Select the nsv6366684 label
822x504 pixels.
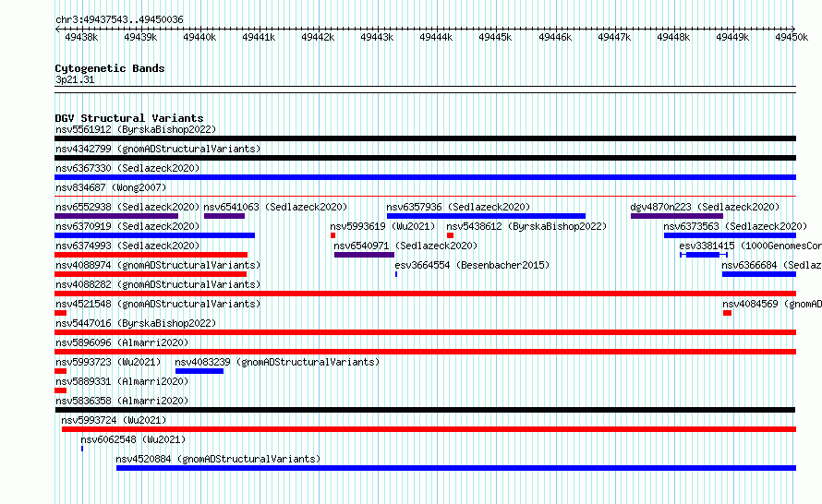point(772,265)
